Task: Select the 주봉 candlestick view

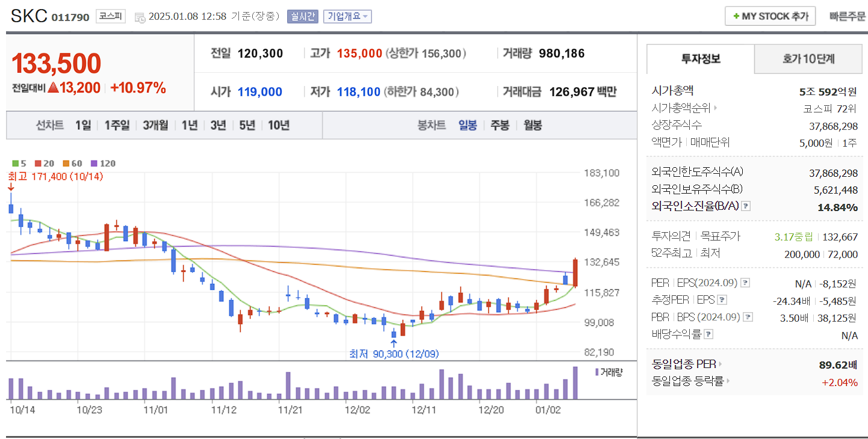Action: [500, 126]
